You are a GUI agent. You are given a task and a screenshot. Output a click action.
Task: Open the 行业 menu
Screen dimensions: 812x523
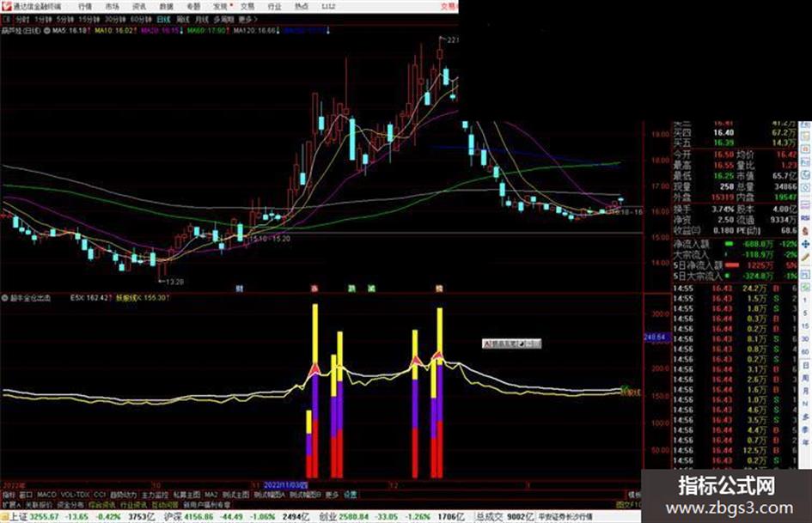(274, 6)
